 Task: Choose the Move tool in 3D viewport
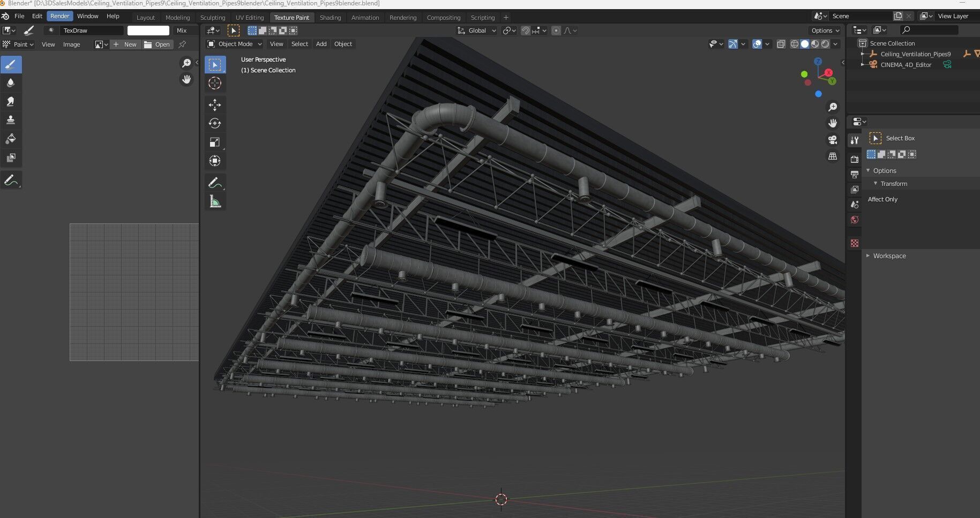(215, 105)
